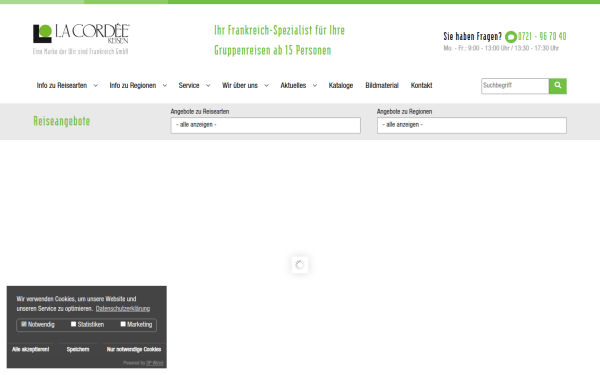Toggle the Notwendig cookie checkbox
This screenshot has width=600, height=375.
click(x=24, y=324)
